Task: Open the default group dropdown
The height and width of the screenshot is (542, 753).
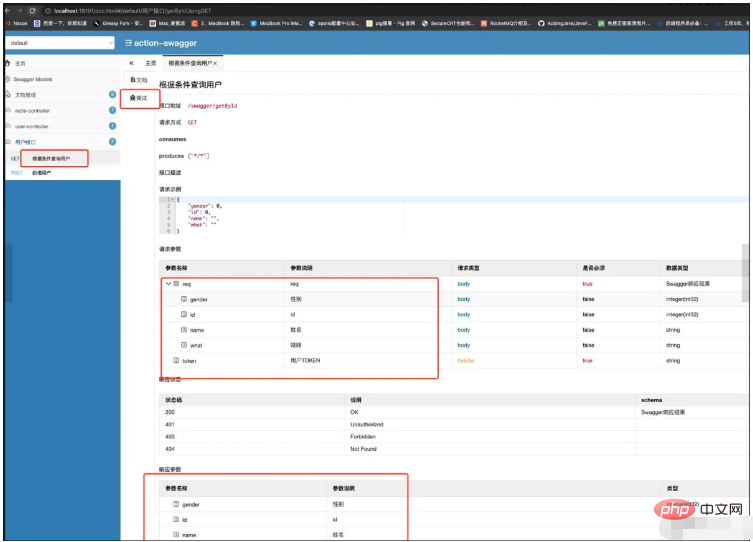Action: pyautogui.click(x=61, y=43)
